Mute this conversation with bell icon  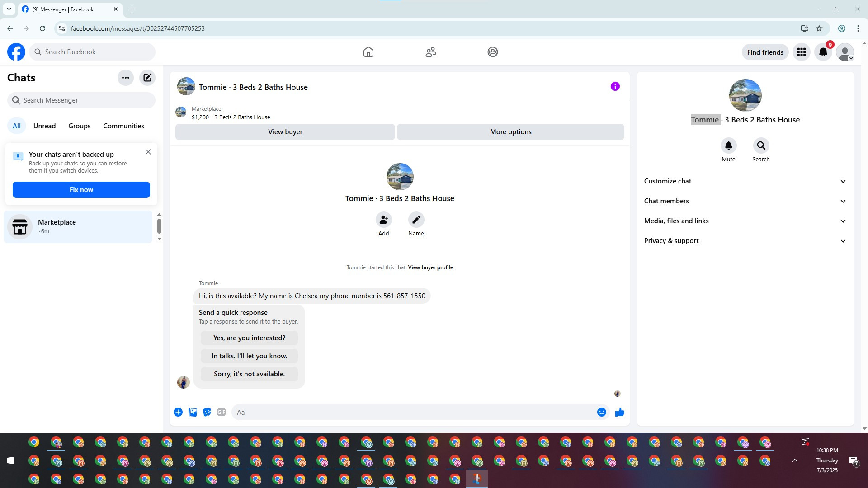(728, 146)
